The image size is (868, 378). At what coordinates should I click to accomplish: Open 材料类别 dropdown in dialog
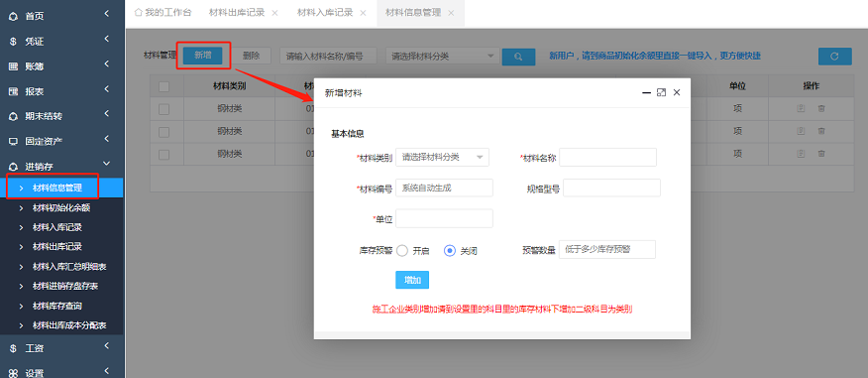point(442,157)
